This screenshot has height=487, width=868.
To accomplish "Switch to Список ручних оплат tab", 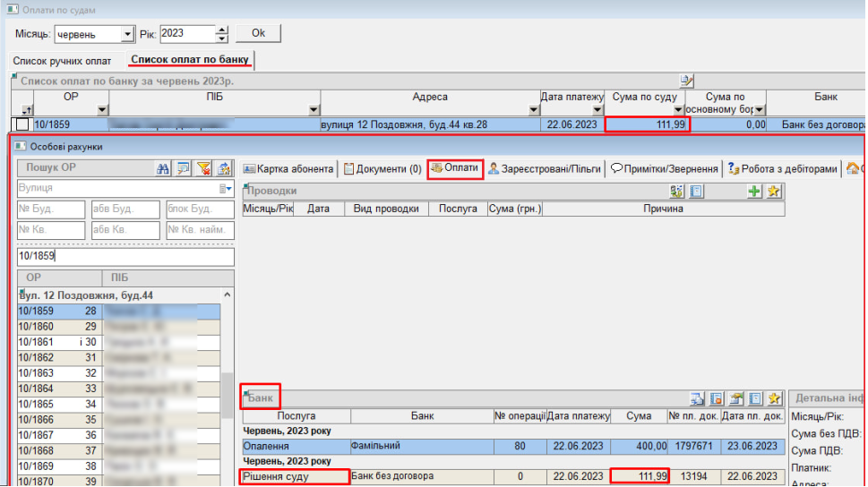I will pyautogui.click(x=62, y=61).
